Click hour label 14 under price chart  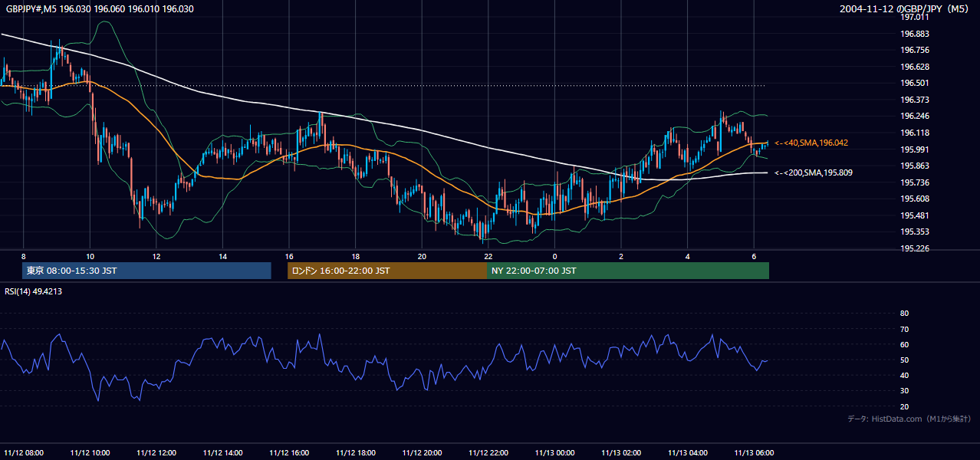point(222,256)
